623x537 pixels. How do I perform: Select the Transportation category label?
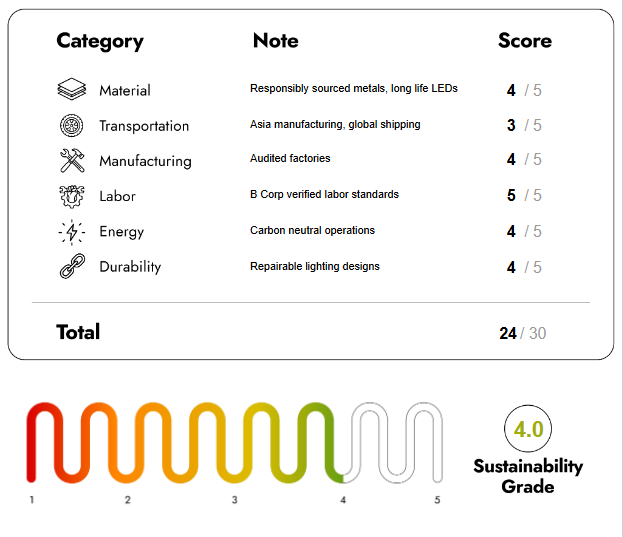[x=144, y=126]
